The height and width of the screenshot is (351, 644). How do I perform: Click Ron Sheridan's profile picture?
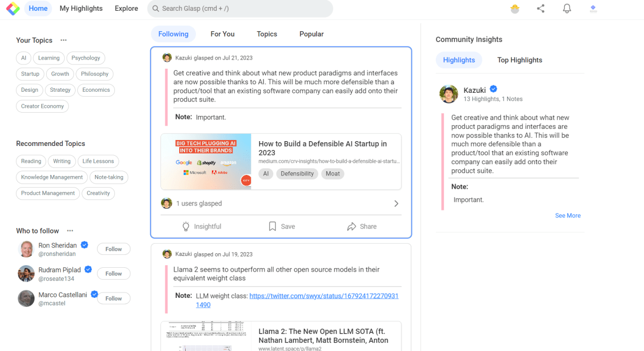tap(26, 249)
